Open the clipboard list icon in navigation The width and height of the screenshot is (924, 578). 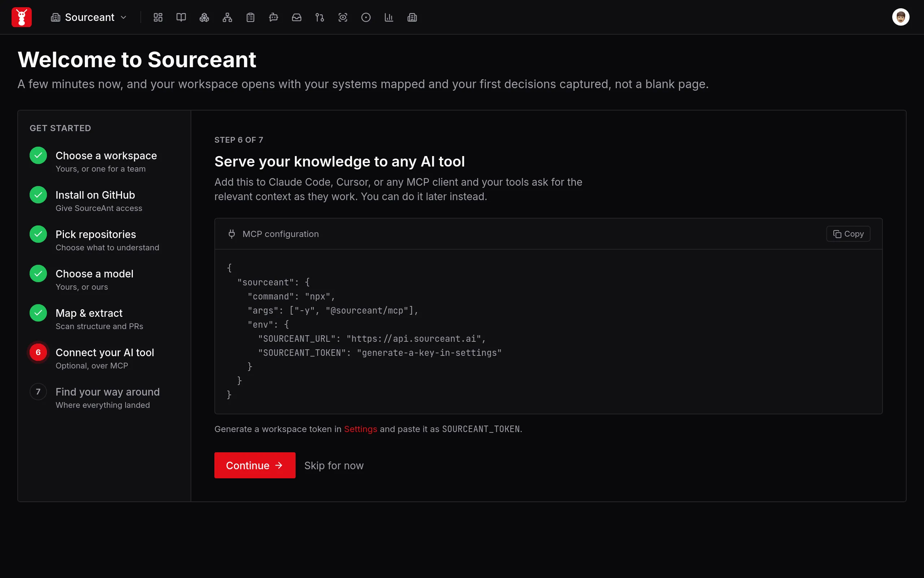point(250,17)
